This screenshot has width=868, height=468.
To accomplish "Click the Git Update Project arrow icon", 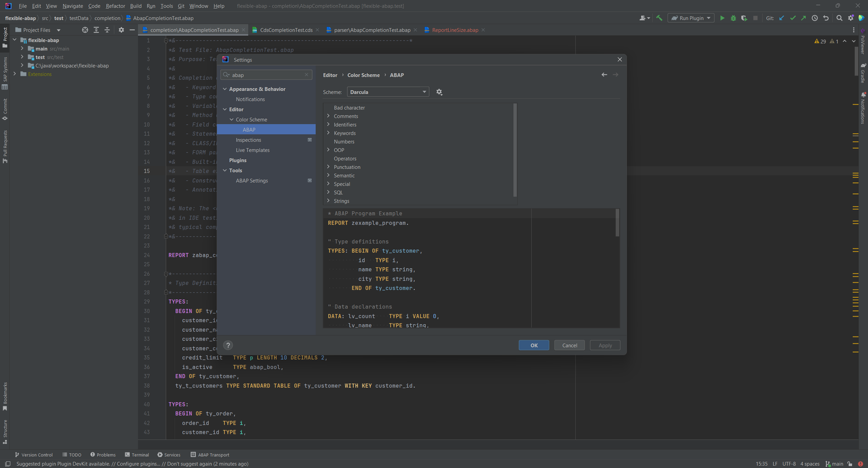I will [782, 18].
